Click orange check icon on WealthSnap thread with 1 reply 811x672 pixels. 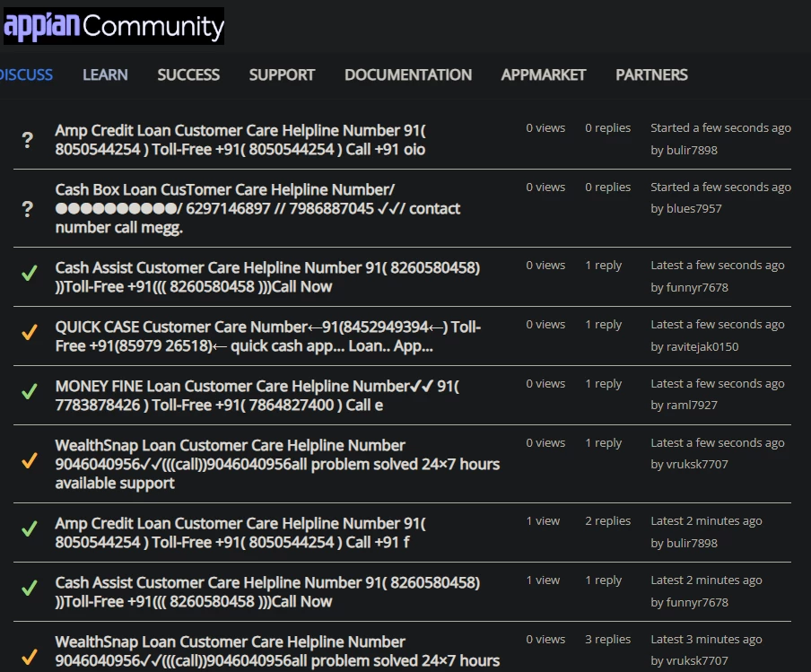[30, 460]
